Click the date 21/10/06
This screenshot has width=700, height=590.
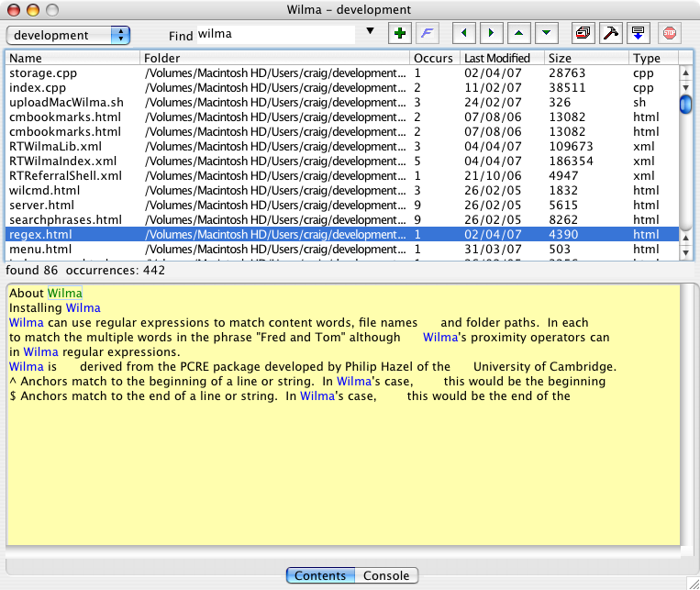(493, 176)
